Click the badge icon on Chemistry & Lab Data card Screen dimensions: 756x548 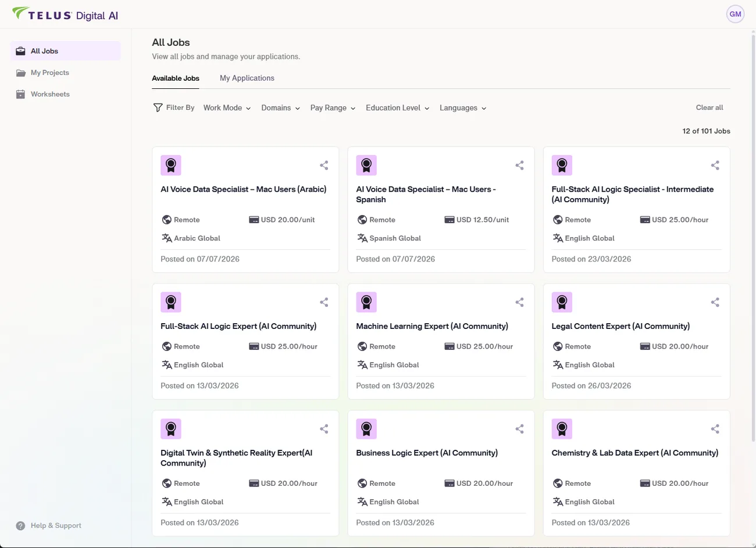[x=562, y=429]
